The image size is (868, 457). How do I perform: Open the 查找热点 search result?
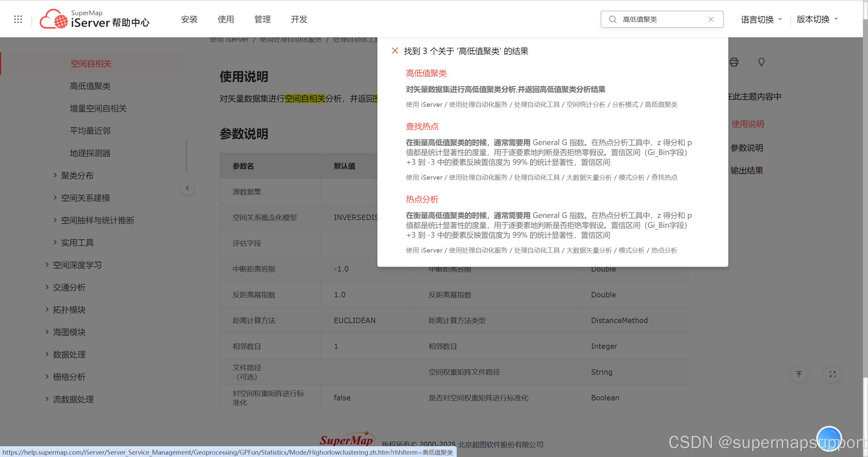point(422,126)
